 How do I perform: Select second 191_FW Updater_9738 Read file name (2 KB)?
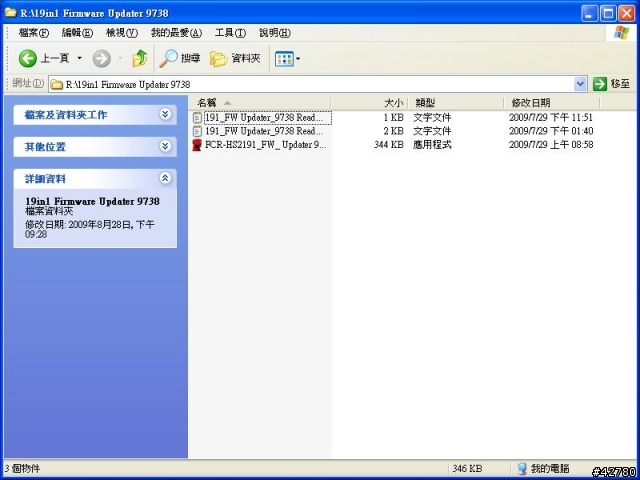[264, 131]
